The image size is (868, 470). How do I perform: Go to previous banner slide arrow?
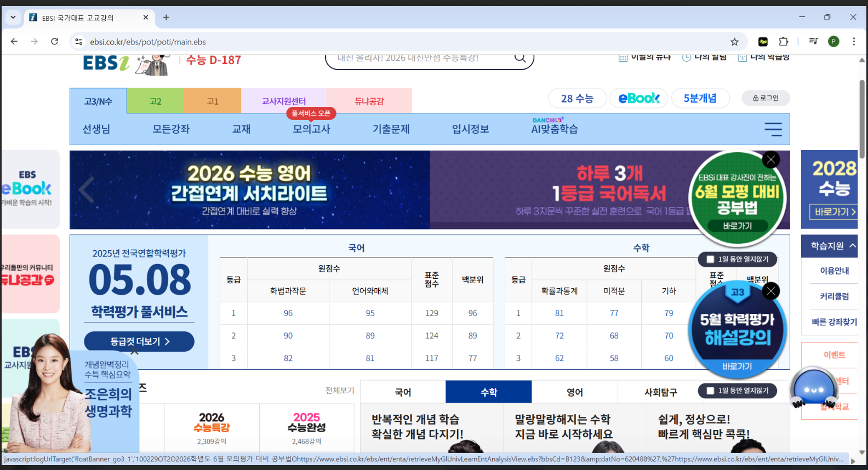tap(86, 190)
